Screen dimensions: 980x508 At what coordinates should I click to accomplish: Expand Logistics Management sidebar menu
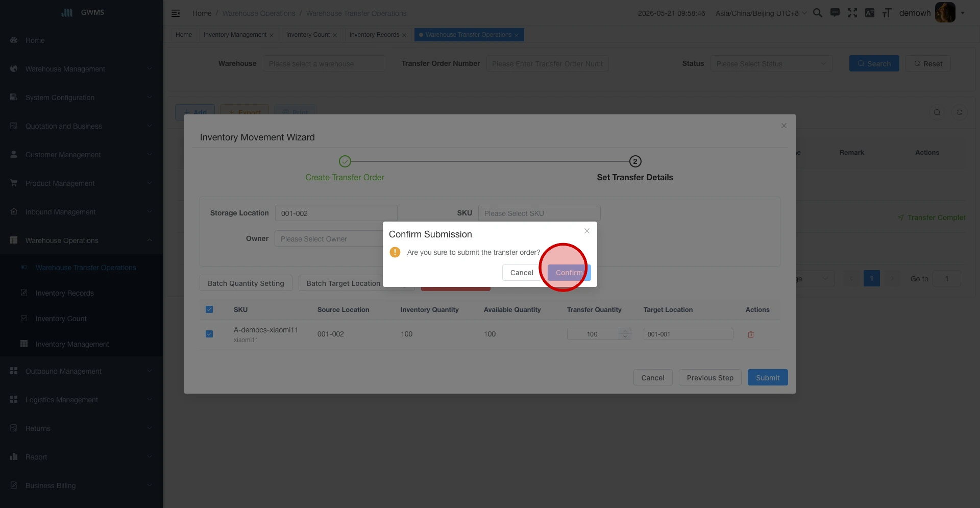click(x=81, y=400)
